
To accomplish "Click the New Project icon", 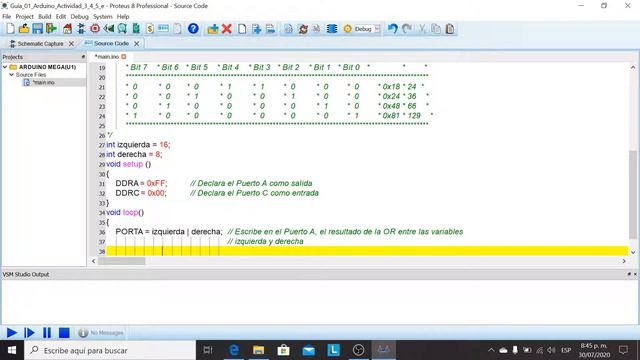I will [10, 29].
